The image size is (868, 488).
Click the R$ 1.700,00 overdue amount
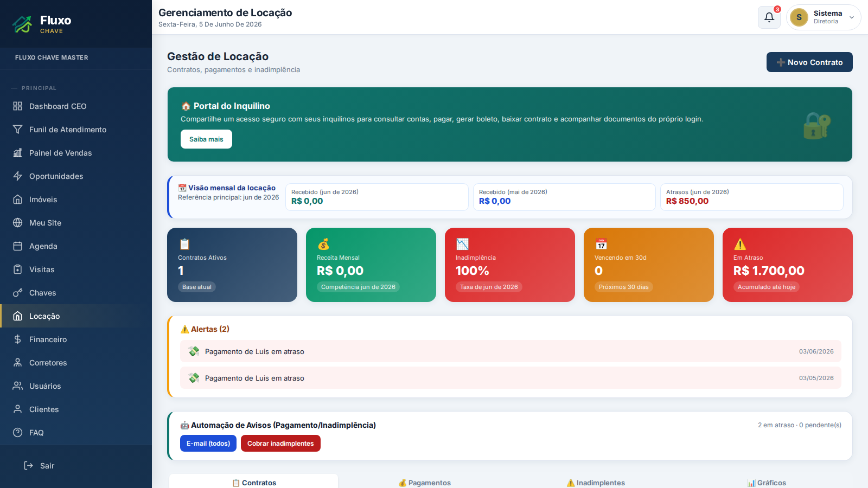[769, 271]
